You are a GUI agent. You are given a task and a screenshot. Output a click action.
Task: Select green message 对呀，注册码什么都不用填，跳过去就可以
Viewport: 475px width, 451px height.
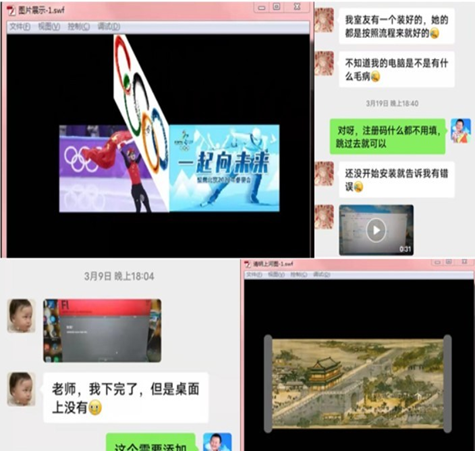click(388, 137)
